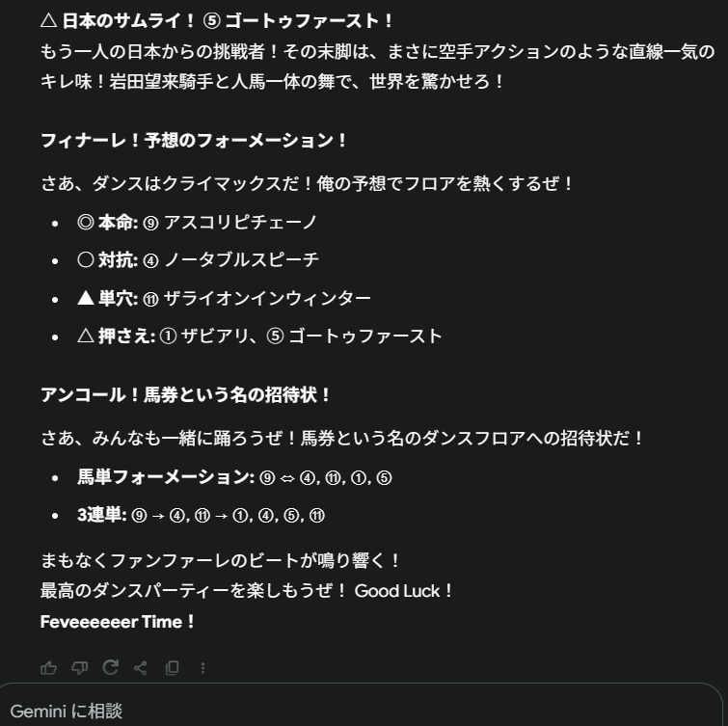Click the '▲ 単穴: ⑪ ザライオンインウィンター' list item
The width and height of the screenshot is (728, 726).
(224, 299)
